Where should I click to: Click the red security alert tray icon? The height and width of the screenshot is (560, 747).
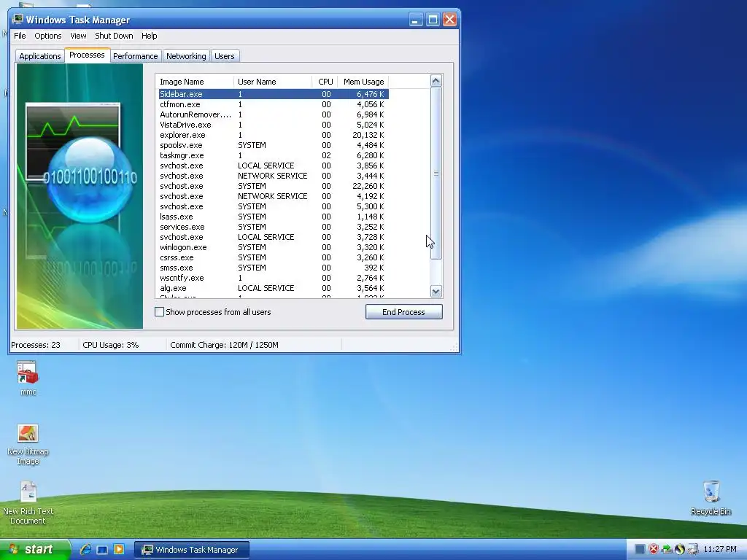point(653,549)
